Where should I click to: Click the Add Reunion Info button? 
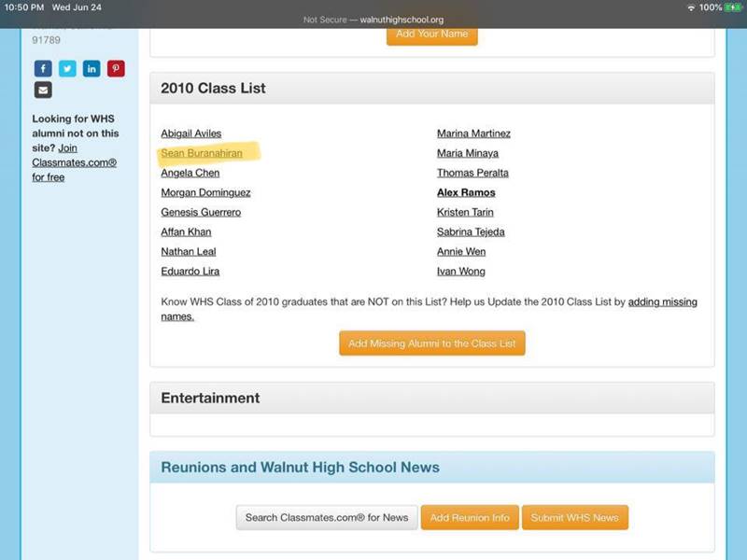(470, 517)
